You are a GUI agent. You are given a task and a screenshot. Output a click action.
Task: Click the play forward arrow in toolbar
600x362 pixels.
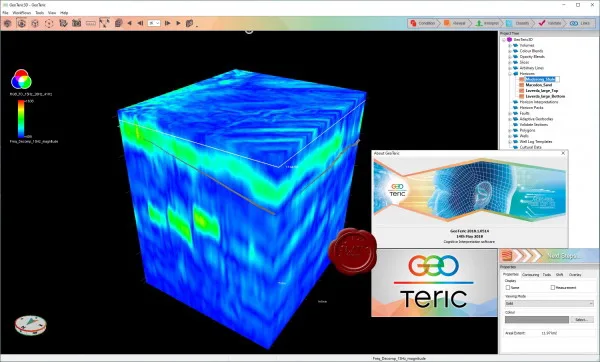[x=178, y=23]
